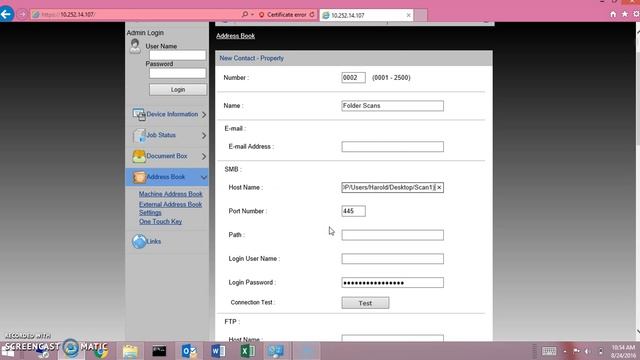Click the Certificate error indicator

(x=283, y=15)
